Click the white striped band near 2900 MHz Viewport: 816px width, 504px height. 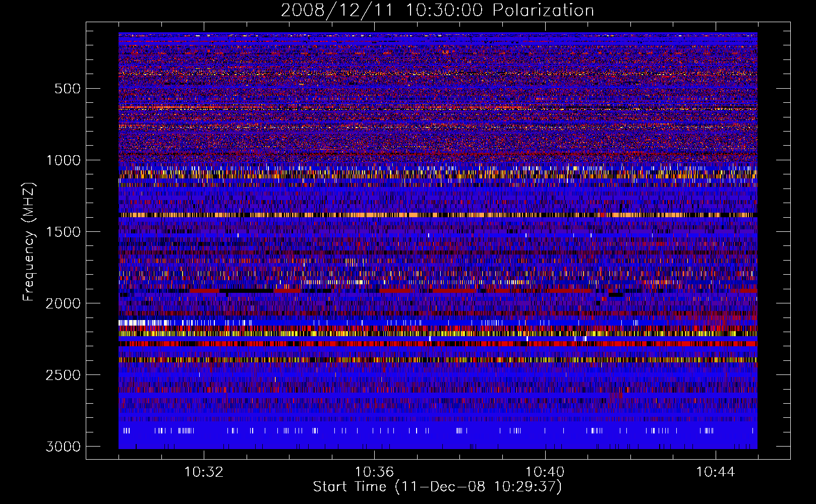pyautogui.click(x=438, y=430)
